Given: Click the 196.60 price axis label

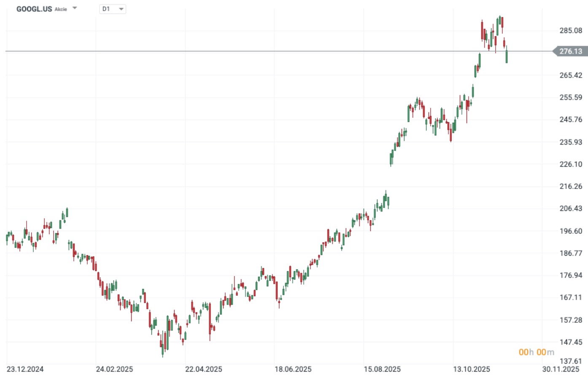Looking at the screenshot, I should click(571, 231).
